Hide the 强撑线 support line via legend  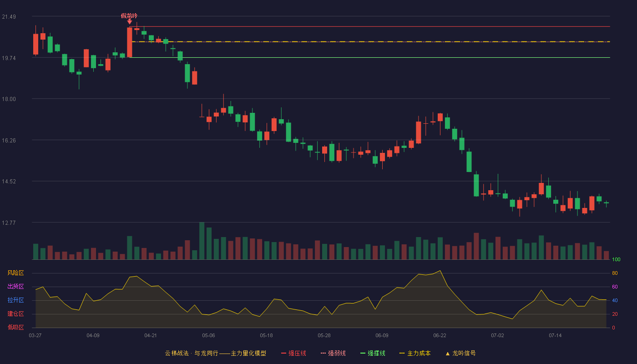(376, 353)
